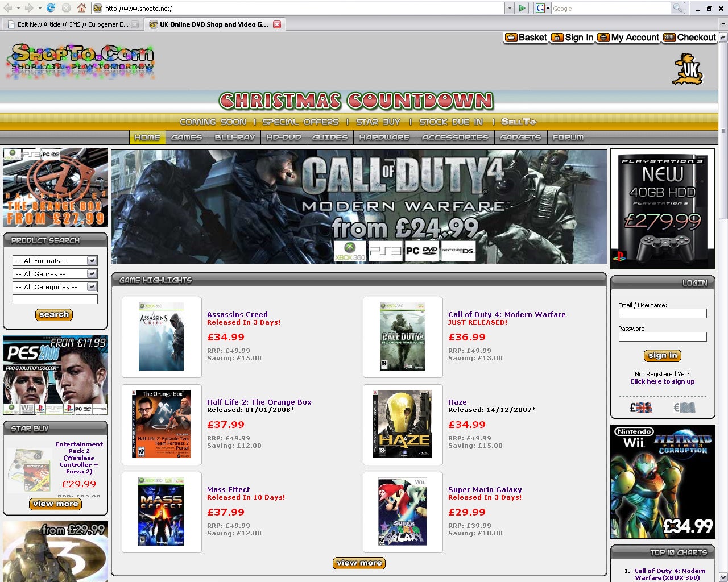
Task: Select the Gadgets navigation tab
Action: click(x=520, y=138)
